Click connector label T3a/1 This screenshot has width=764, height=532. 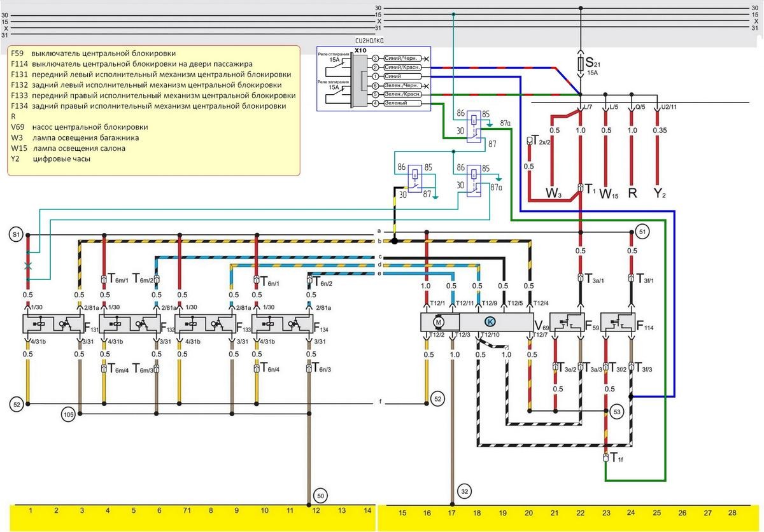[x=595, y=277]
